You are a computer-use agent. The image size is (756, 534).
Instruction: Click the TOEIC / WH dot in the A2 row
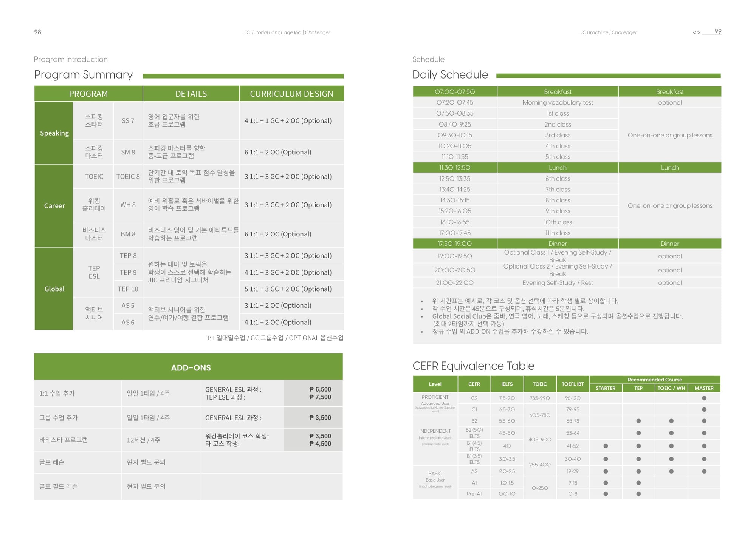(x=671, y=471)
